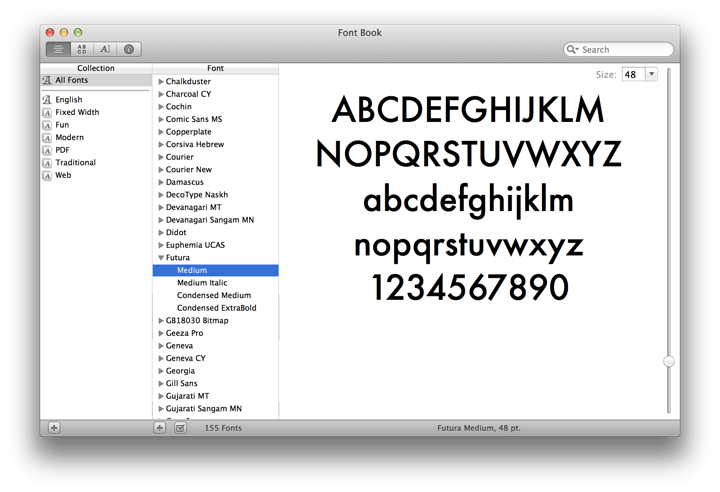This screenshot has width=720, height=492.
Task: Select the Web collection label
Action: coord(63,175)
